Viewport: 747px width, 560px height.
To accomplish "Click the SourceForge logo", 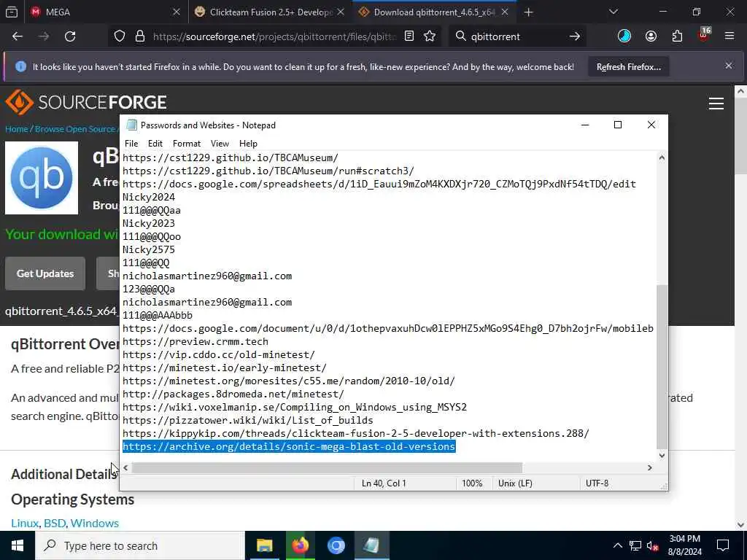I will [86, 102].
